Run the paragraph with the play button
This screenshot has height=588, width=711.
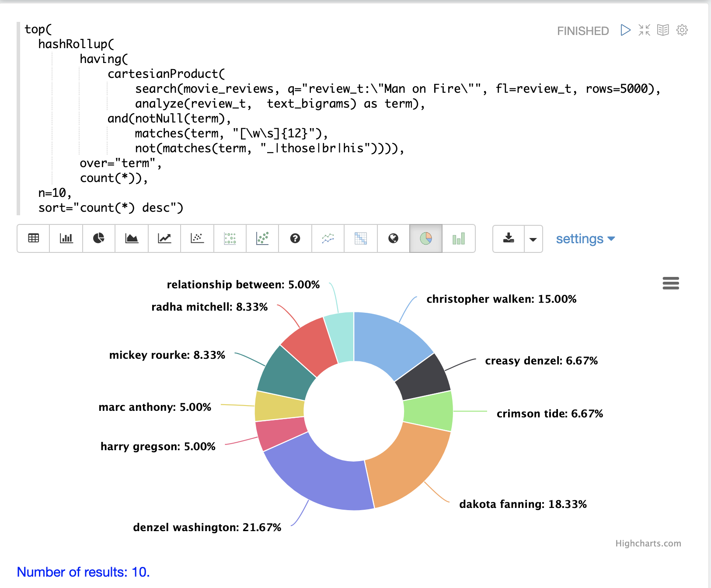click(625, 30)
